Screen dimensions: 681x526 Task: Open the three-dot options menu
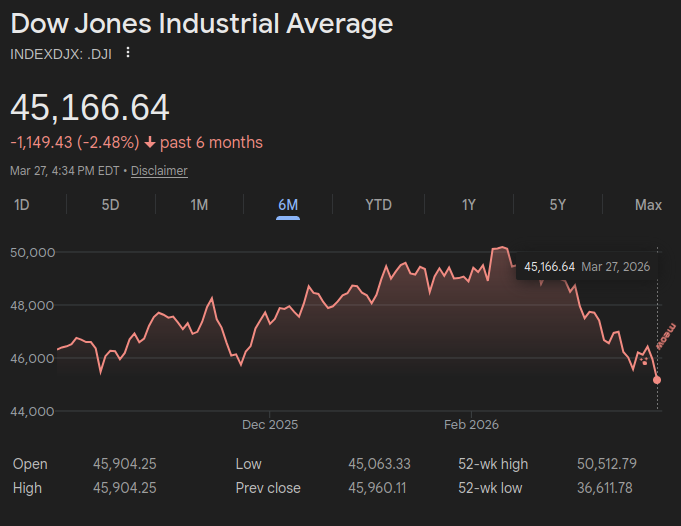coord(127,53)
